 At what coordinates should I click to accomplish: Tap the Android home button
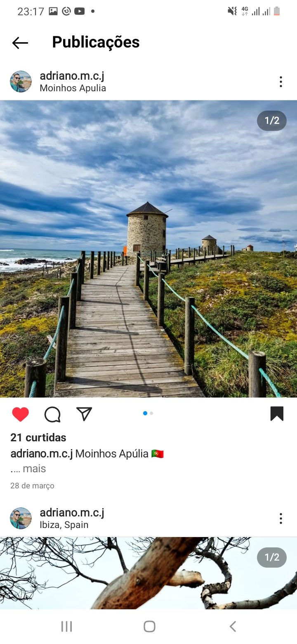149,626
